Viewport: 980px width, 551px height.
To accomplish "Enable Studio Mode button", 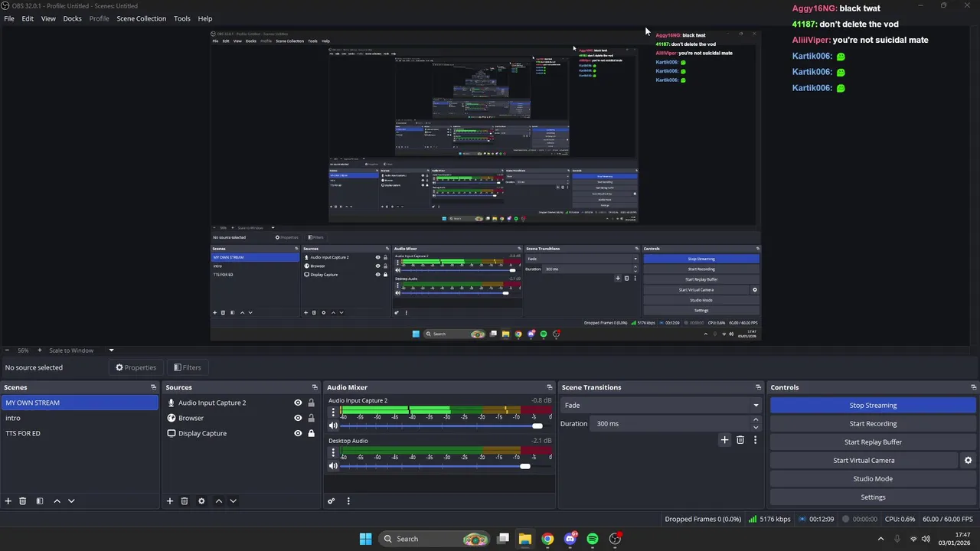I will pos(873,479).
